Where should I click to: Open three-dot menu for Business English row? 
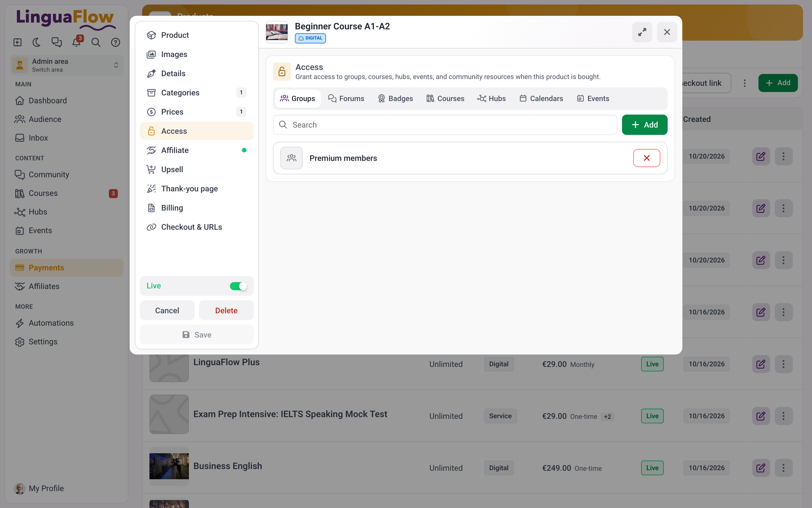(784, 468)
